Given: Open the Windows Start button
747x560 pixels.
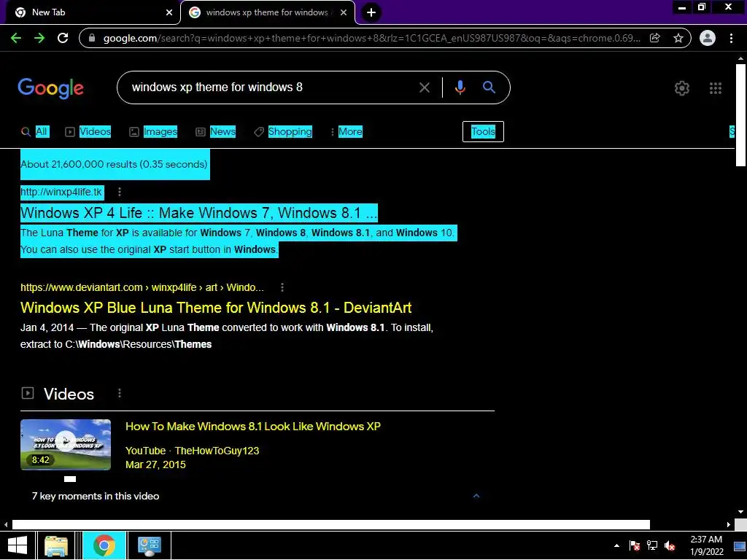Looking at the screenshot, I should click(18, 545).
